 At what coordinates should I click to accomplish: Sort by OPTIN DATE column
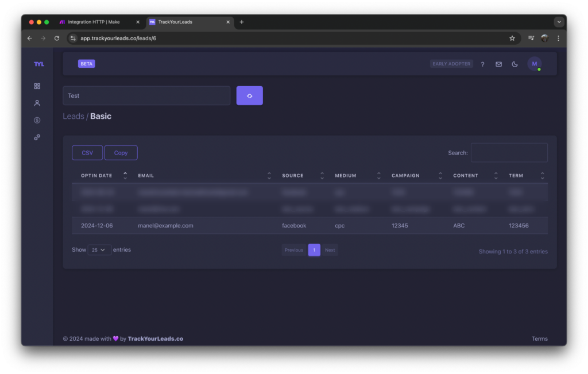coord(100,176)
